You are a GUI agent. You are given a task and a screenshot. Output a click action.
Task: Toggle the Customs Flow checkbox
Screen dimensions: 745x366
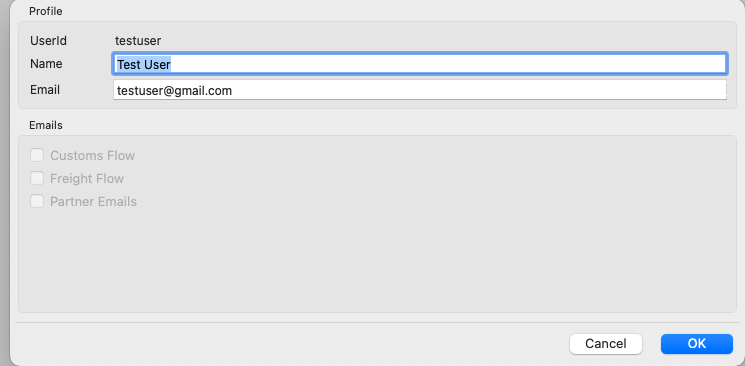(37, 155)
